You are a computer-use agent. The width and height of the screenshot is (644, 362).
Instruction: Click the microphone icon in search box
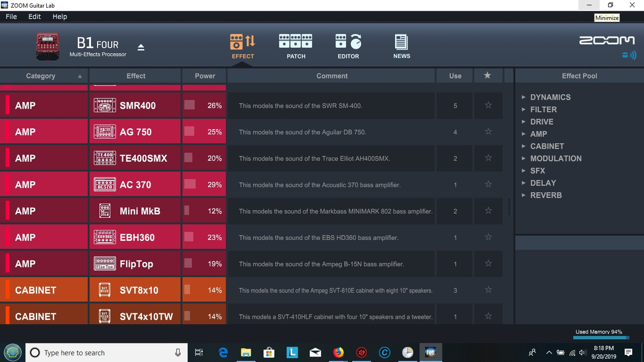point(178,352)
